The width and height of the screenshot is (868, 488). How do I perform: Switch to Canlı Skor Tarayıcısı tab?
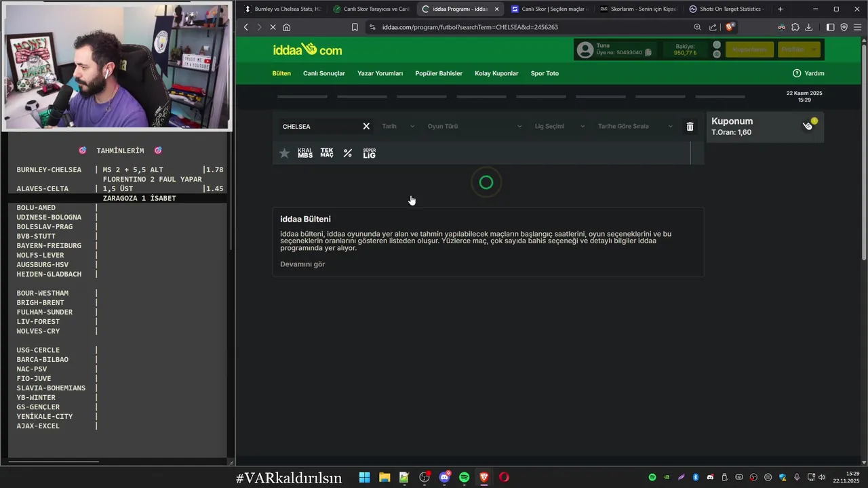tap(371, 9)
